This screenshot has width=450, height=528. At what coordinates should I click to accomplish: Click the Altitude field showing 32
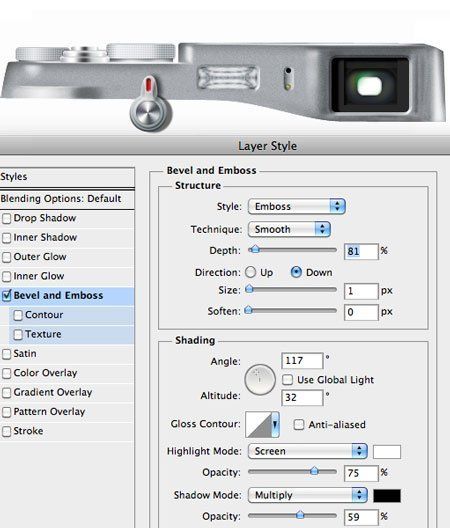coord(302,397)
